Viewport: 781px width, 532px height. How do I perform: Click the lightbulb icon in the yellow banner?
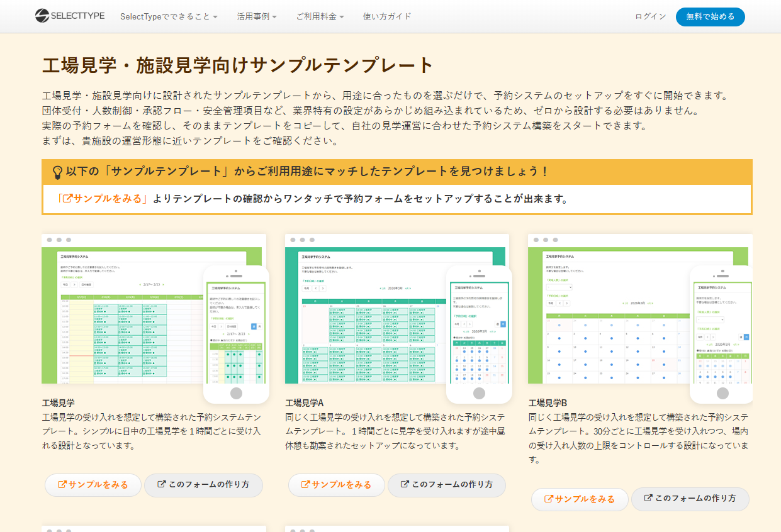coord(57,172)
